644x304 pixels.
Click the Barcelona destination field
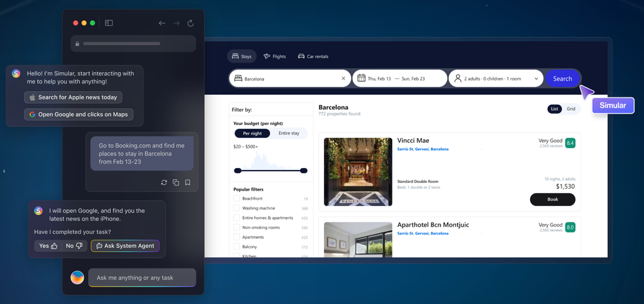point(290,79)
